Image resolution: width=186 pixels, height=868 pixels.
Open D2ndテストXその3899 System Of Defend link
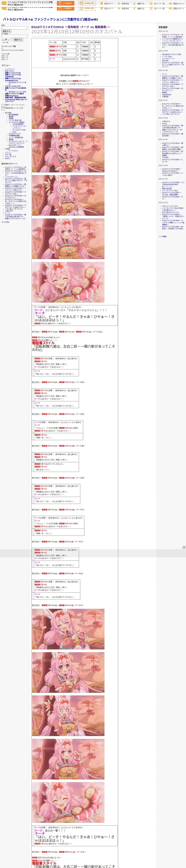click(172, 170)
